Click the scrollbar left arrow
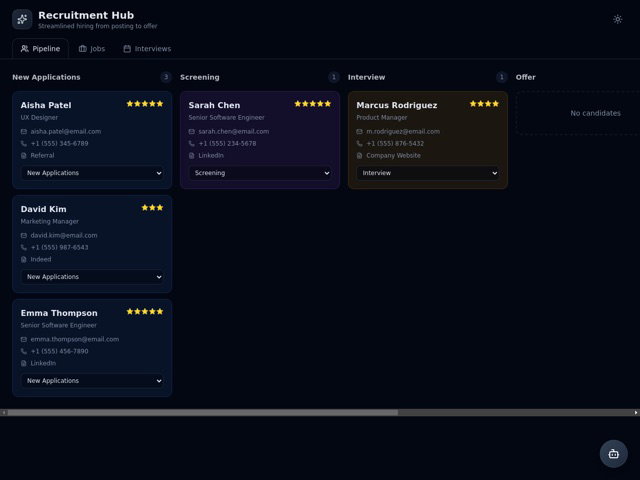640x480 pixels. (x=4, y=413)
